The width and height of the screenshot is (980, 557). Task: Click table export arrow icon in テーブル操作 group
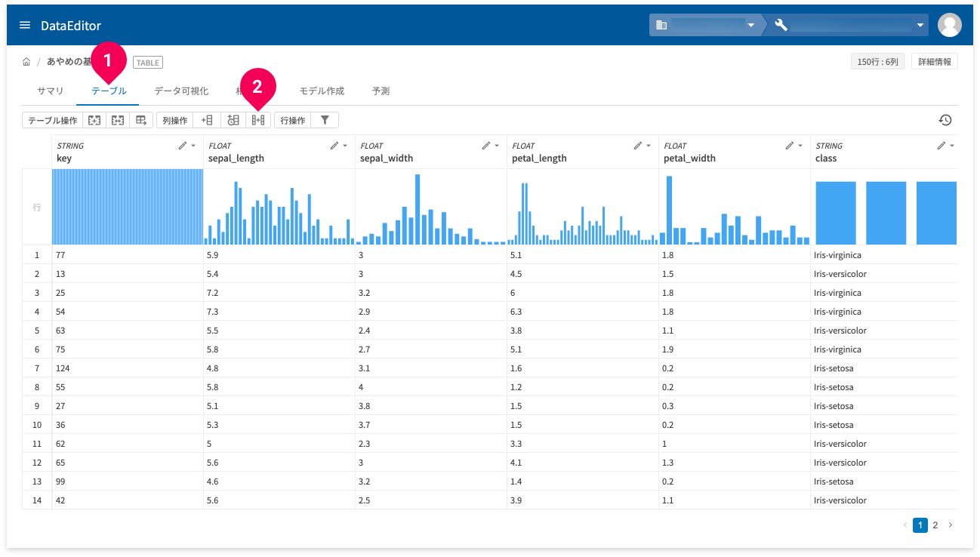coord(141,120)
